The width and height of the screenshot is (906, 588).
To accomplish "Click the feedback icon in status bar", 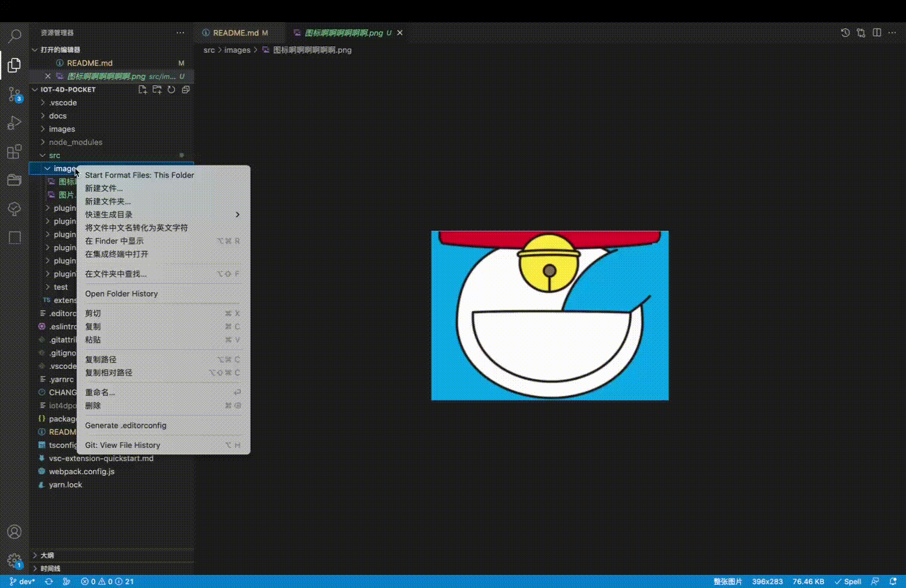I will (875, 581).
